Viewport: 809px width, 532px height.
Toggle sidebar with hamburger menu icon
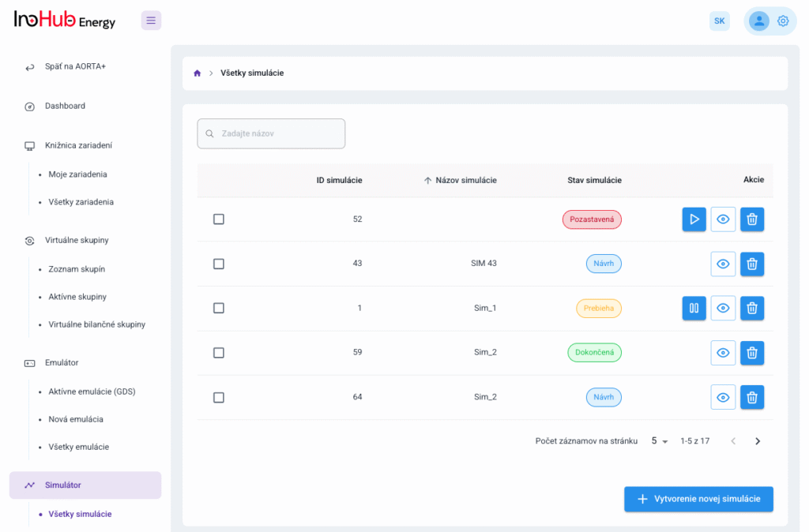click(x=151, y=21)
